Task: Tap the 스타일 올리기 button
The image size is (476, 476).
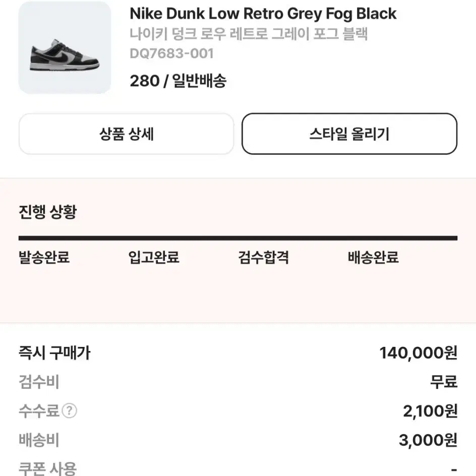Action: [x=349, y=134]
